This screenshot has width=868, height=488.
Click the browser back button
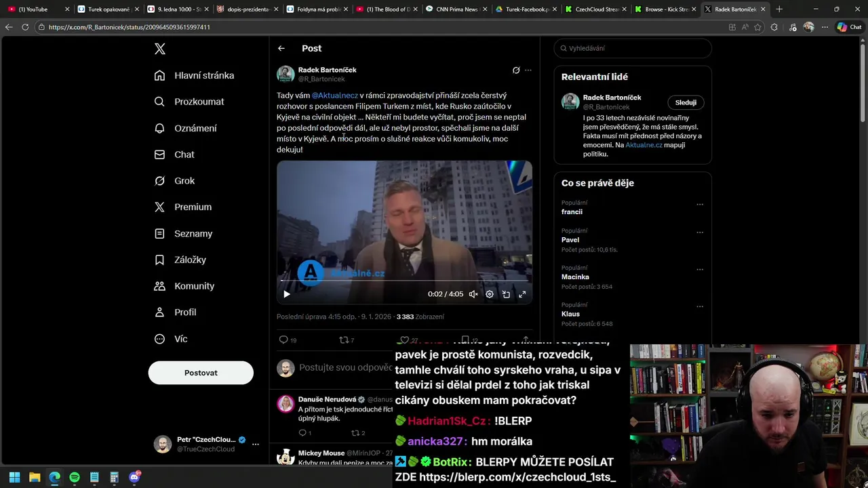click(9, 27)
